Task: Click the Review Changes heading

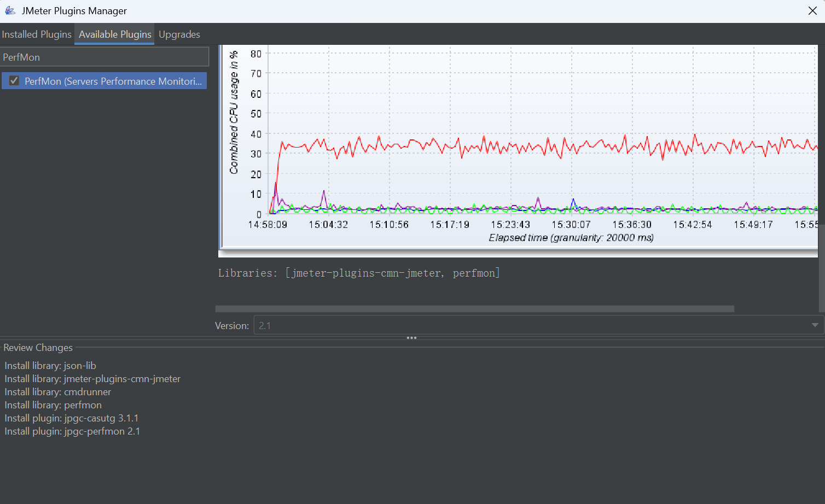Action: pyautogui.click(x=38, y=348)
